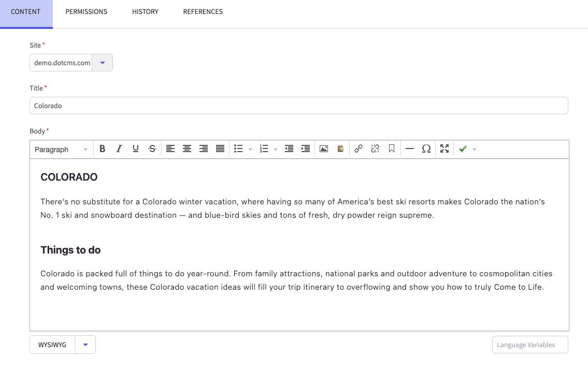Apply italic formatting to text

[x=119, y=149]
